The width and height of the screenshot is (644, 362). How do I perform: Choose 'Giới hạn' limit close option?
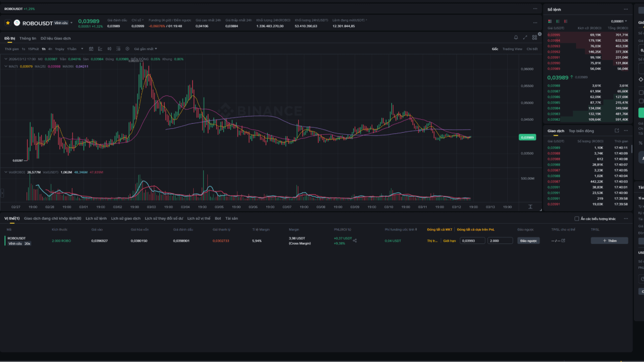point(449,241)
